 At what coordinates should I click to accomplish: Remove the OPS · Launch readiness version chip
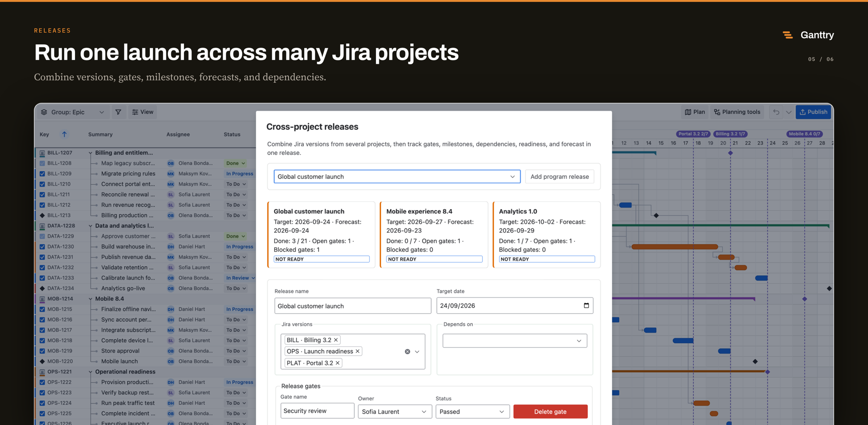pyautogui.click(x=358, y=351)
